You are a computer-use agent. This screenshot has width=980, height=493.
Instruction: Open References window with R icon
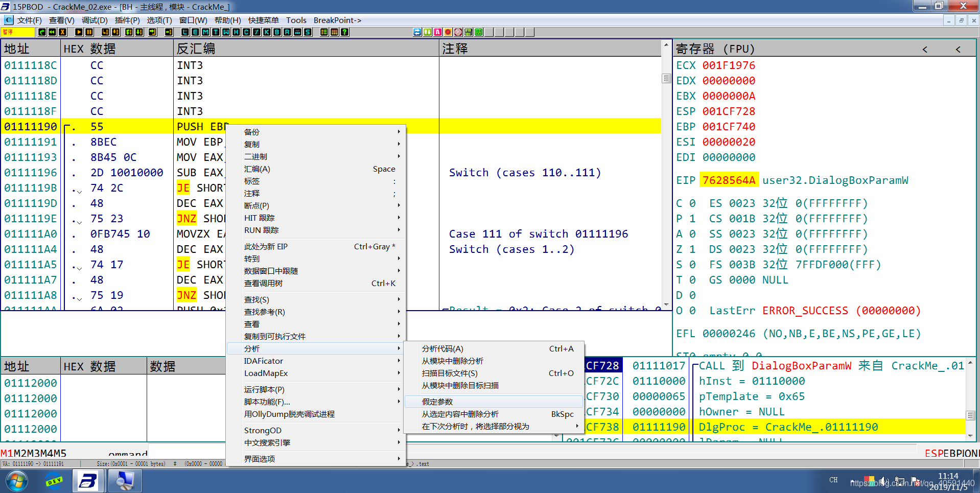(287, 32)
